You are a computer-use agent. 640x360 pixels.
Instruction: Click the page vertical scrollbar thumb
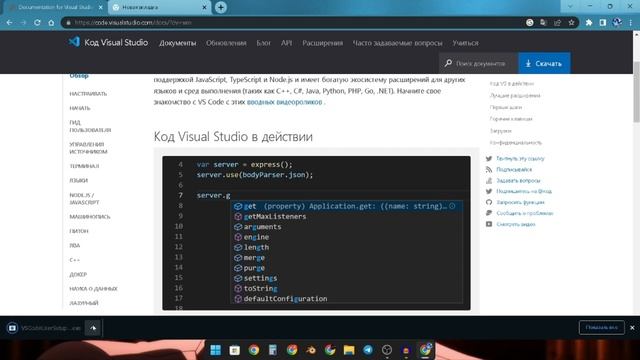pyautogui.click(x=636, y=92)
